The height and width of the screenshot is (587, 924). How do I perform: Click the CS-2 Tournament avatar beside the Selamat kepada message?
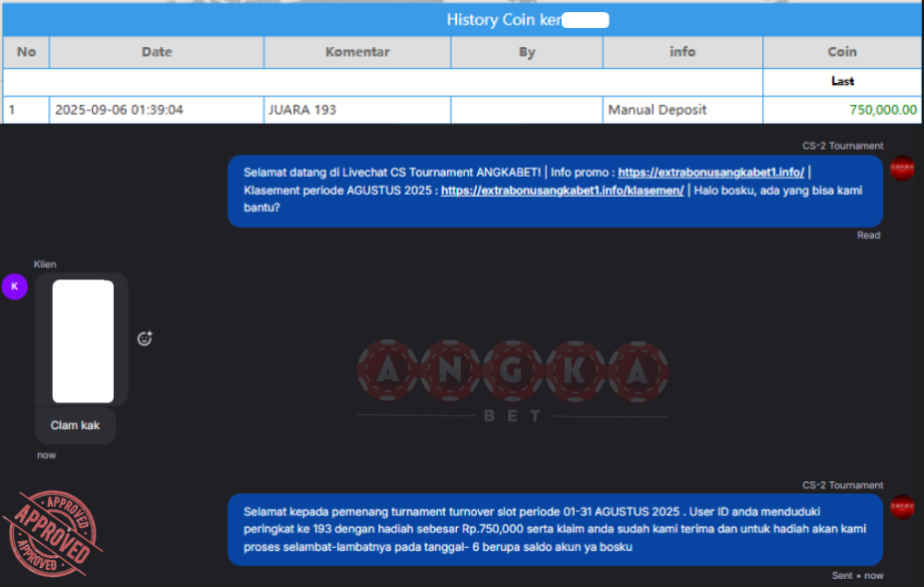[902, 507]
